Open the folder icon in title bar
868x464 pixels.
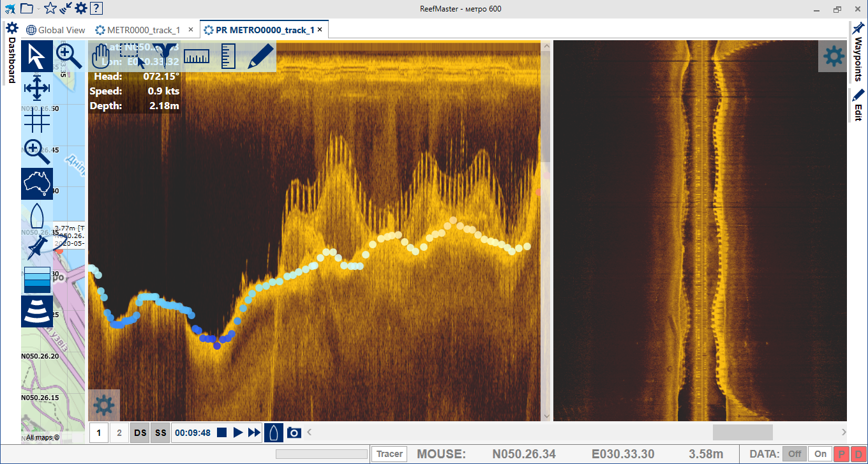26,8
